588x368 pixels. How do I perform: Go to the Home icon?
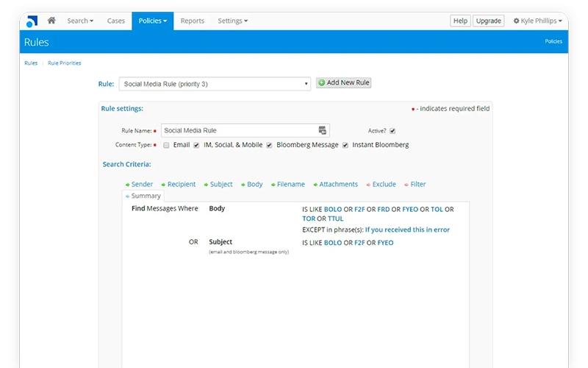tap(51, 21)
